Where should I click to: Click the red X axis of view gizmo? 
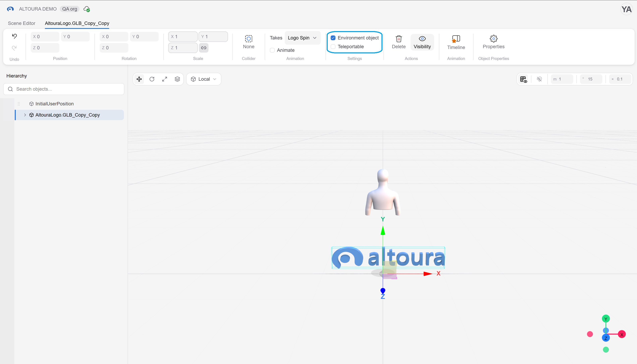coord(622,335)
